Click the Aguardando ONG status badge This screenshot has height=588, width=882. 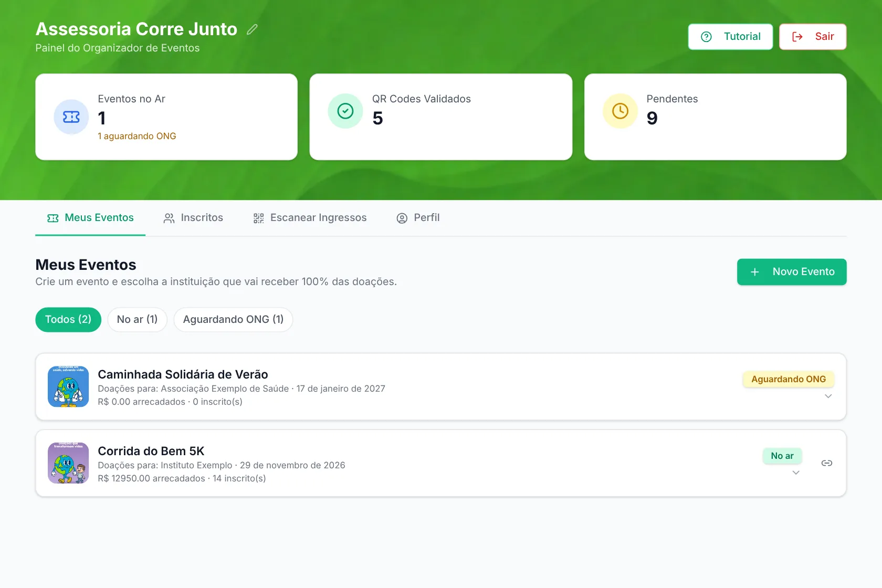pyautogui.click(x=789, y=379)
